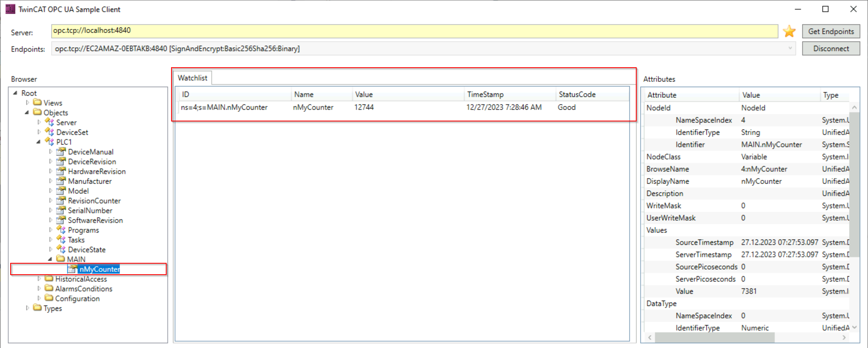The width and height of the screenshot is (868, 348).
Task: Select the SoftwareRevision tree item
Action: click(x=95, y=220)
